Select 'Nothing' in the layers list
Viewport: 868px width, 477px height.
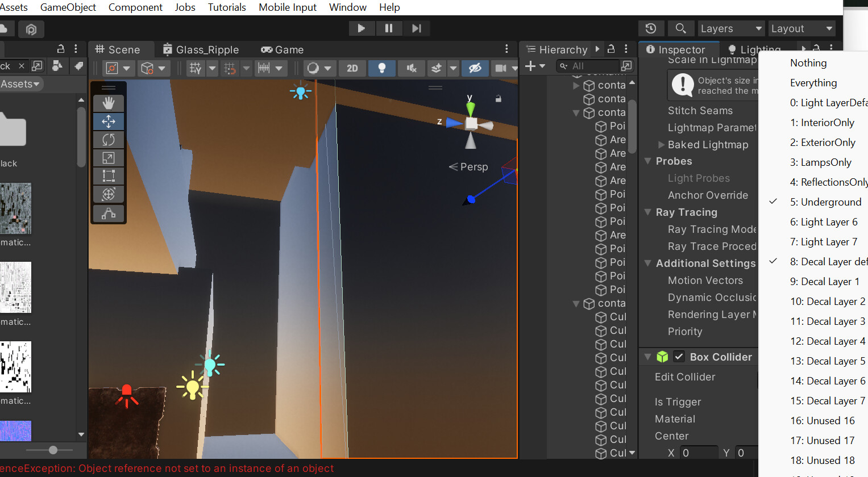[808, 62]
